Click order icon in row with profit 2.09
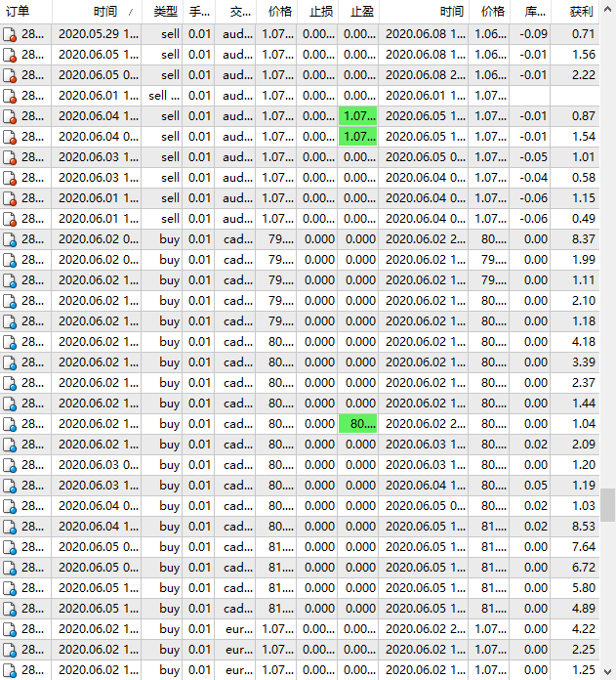 click(x=10, y=445)
